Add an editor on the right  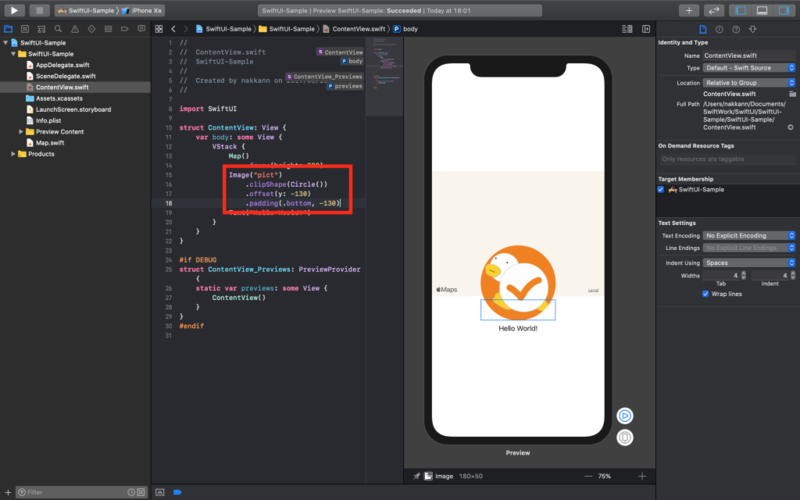[x=646, y=29]
